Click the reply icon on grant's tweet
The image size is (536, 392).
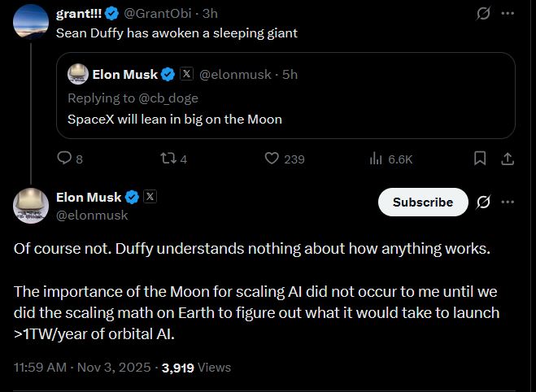[65, 159]
